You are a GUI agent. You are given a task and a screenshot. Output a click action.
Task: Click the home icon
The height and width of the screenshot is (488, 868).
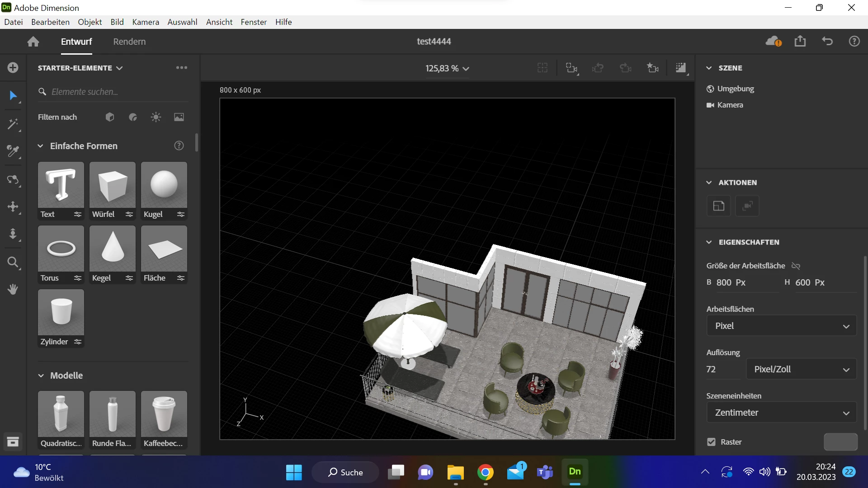33,42
